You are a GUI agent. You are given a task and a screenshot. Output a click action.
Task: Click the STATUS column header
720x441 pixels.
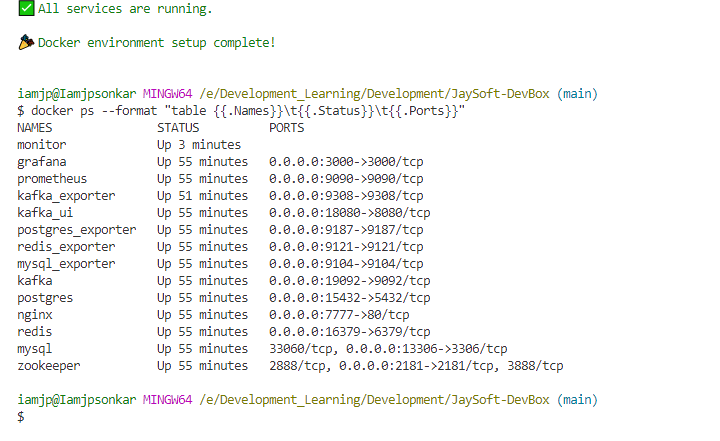[x=178, y=128]
